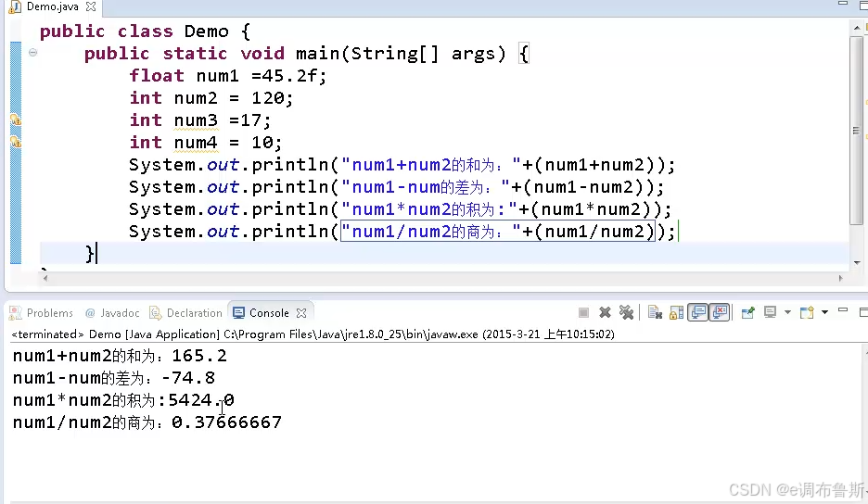Clear the console output
This screenshot has height=504, width=868.
655,313
